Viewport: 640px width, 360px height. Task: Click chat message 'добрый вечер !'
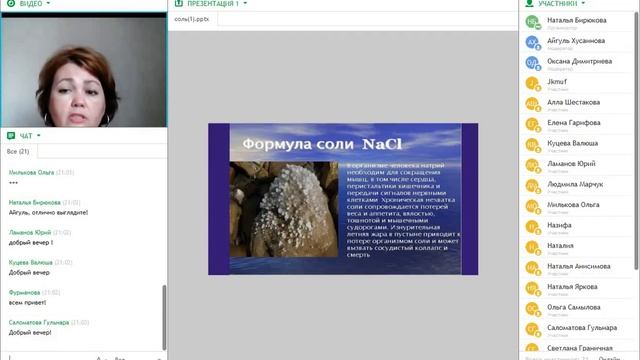31,242
